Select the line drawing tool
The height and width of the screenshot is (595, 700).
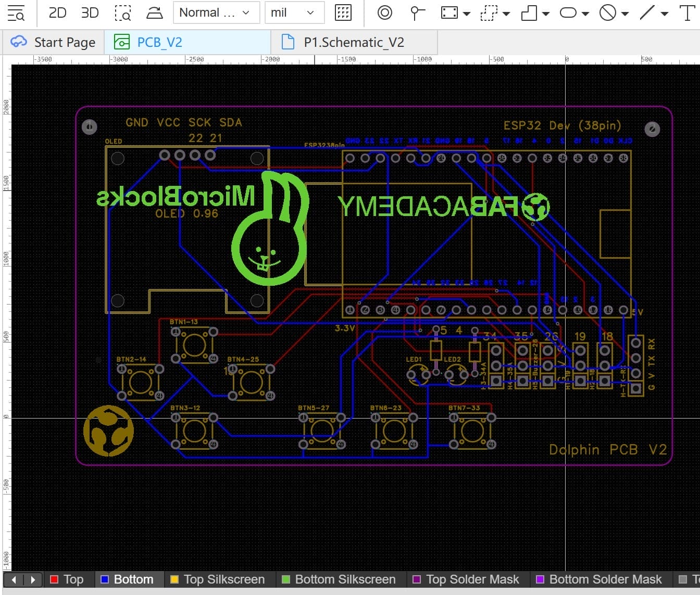click(647, 12)
